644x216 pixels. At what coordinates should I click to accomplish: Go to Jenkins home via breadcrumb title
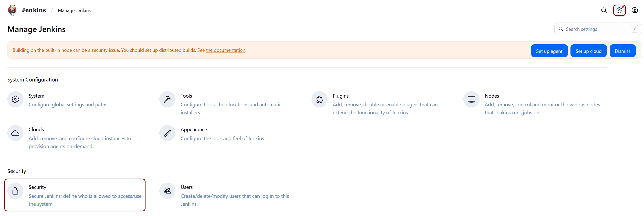tap(34, 10)
